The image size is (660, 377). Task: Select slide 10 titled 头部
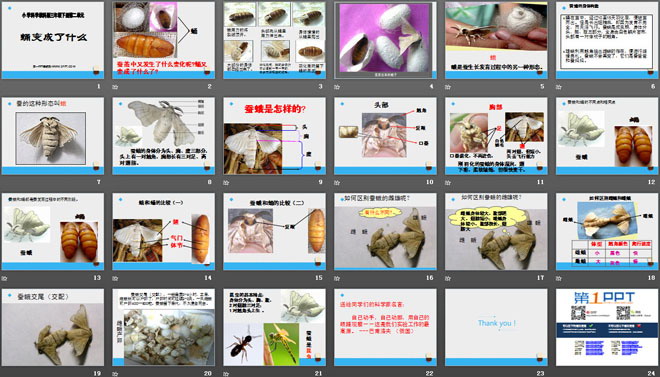386,136
